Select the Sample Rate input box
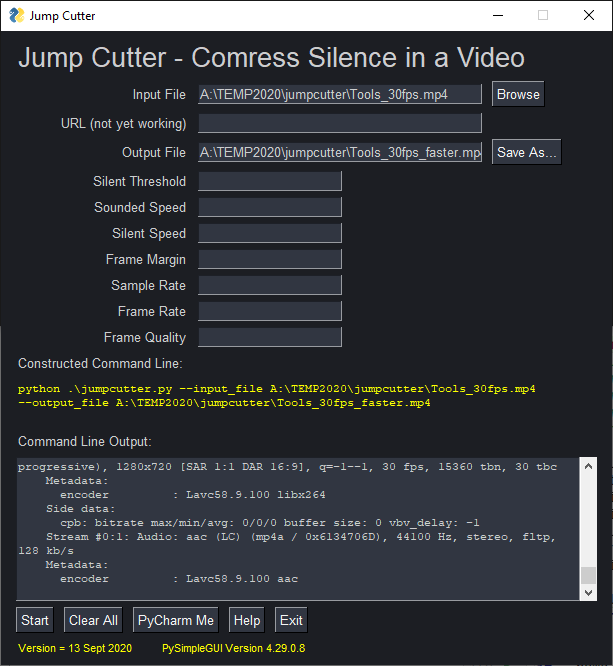The image size is (613, 666). click(270, 286)
